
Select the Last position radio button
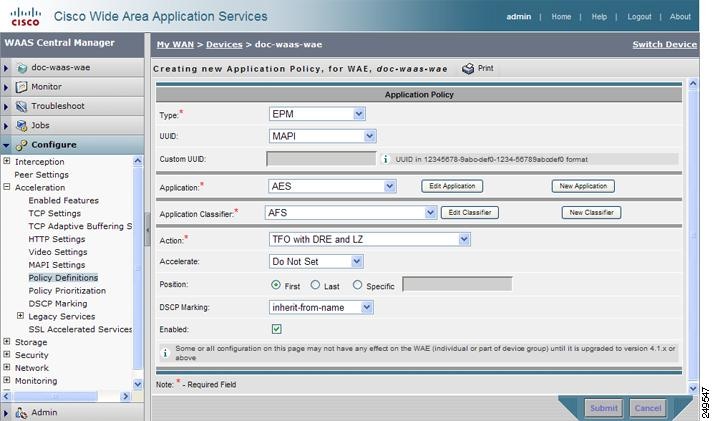pos(315,285)
